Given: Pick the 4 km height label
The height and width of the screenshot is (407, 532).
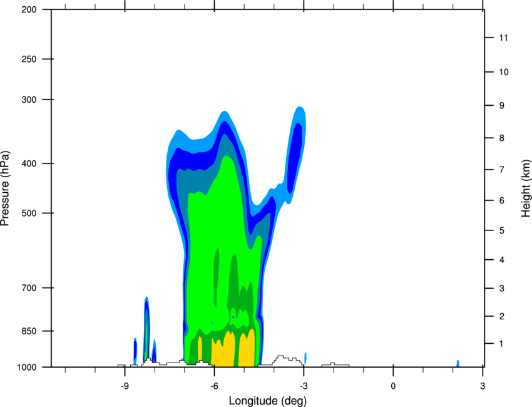Looking at the screenshot, I should 502,260.
